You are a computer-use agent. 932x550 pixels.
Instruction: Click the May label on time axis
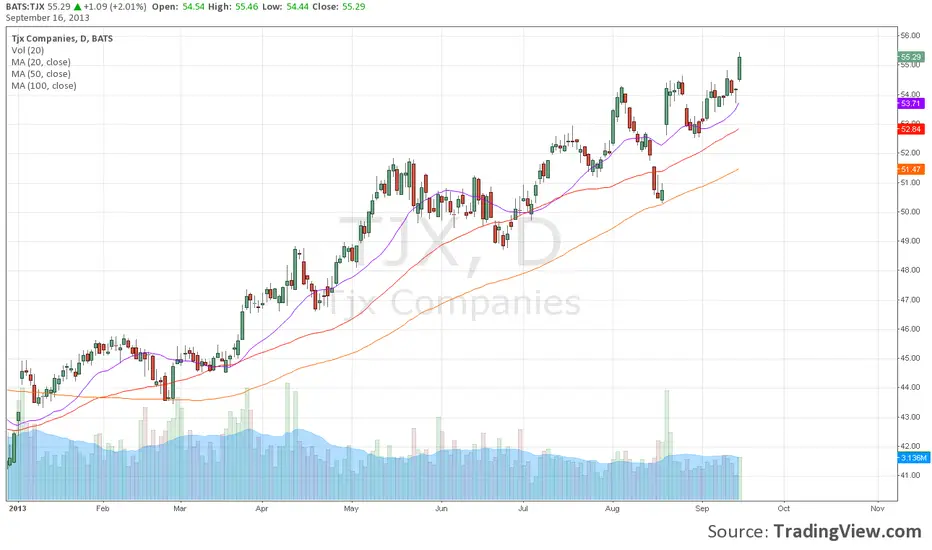351,509
